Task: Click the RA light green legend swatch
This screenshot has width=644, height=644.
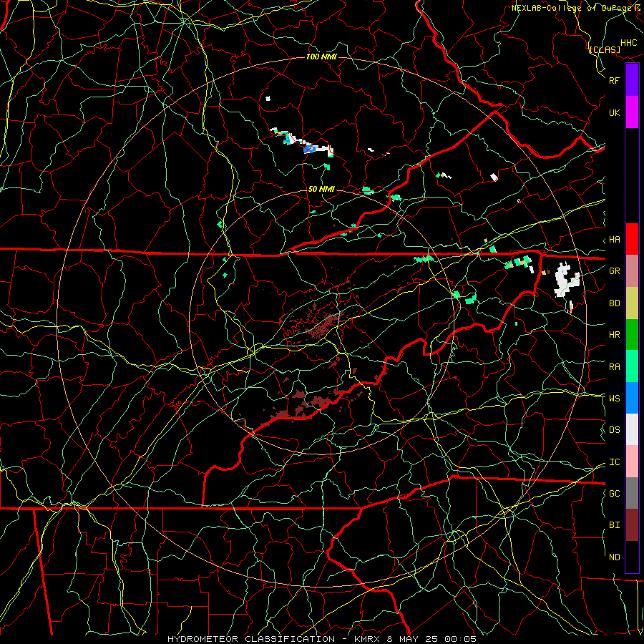Action: point(632,366)
